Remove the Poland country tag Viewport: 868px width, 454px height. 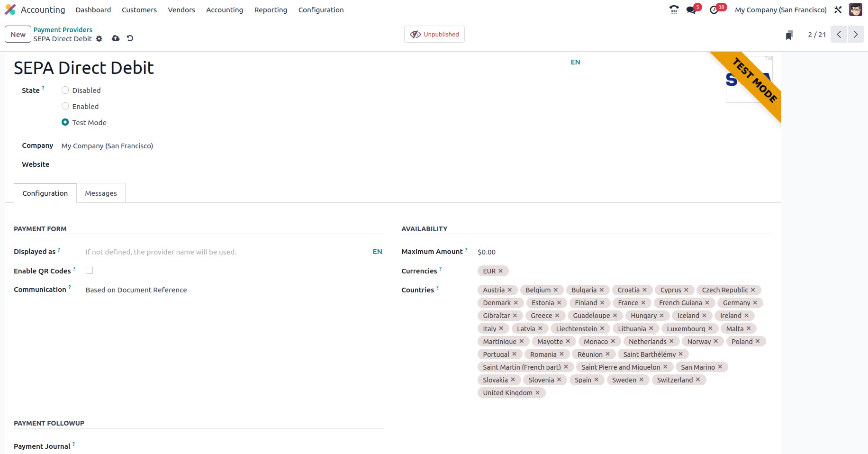coord(758,342)
